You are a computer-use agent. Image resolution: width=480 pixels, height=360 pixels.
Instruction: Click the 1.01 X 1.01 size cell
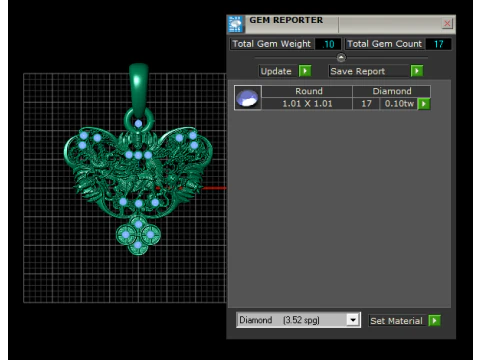point(307,104)
